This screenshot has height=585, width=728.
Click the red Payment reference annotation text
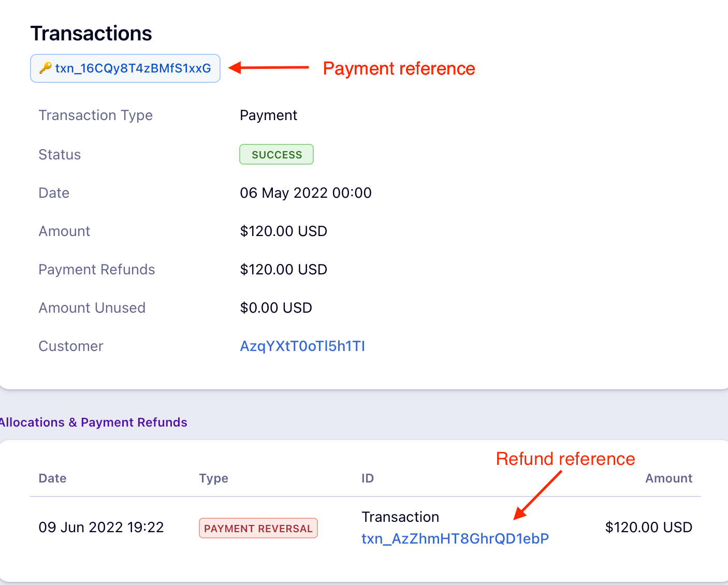tap(399, 68)
